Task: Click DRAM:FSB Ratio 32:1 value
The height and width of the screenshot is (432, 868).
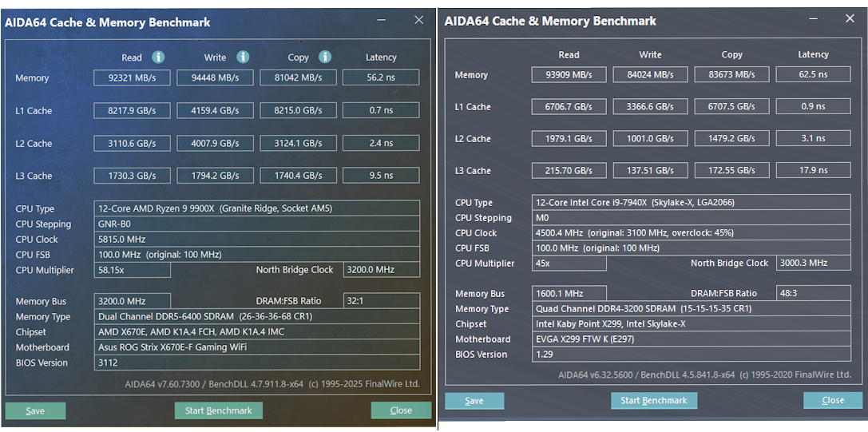Action: coord(382,301)
